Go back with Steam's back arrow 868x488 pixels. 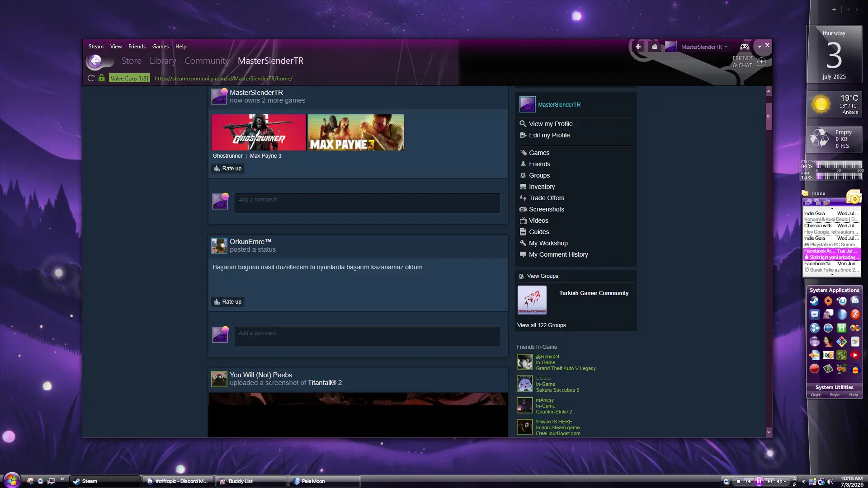pyautogui.click(x=95, y=61)
